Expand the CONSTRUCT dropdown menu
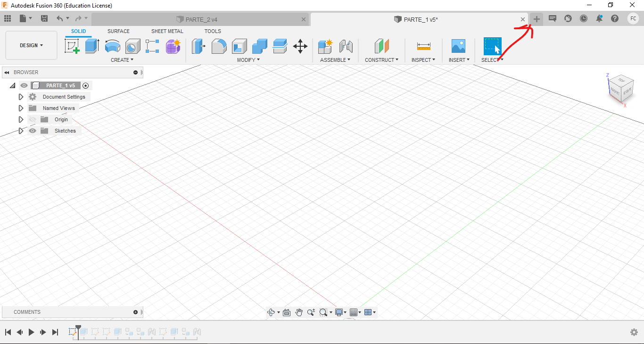This screenshot has height=344, width=644. pos(381,60)
